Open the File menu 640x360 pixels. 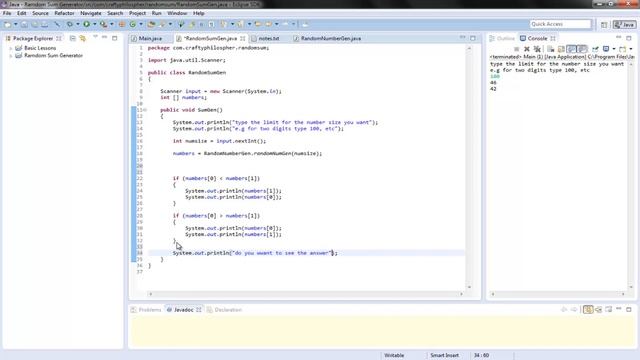(x=7, y=13)
